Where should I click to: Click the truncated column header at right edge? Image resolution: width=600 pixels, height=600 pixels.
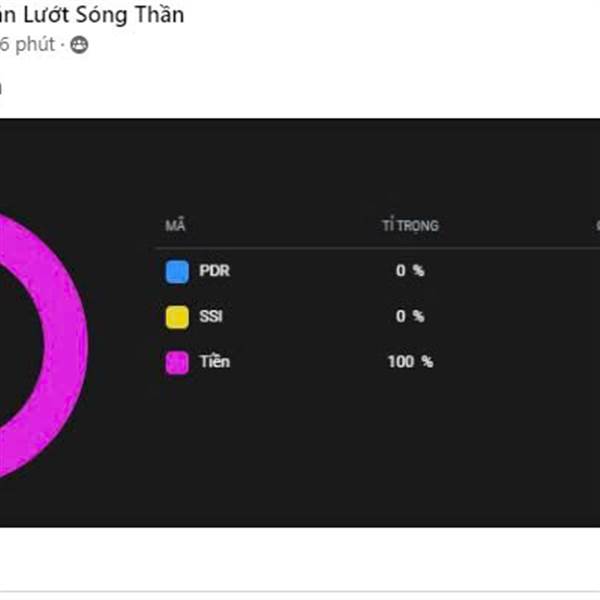click(x=598, y=225)
